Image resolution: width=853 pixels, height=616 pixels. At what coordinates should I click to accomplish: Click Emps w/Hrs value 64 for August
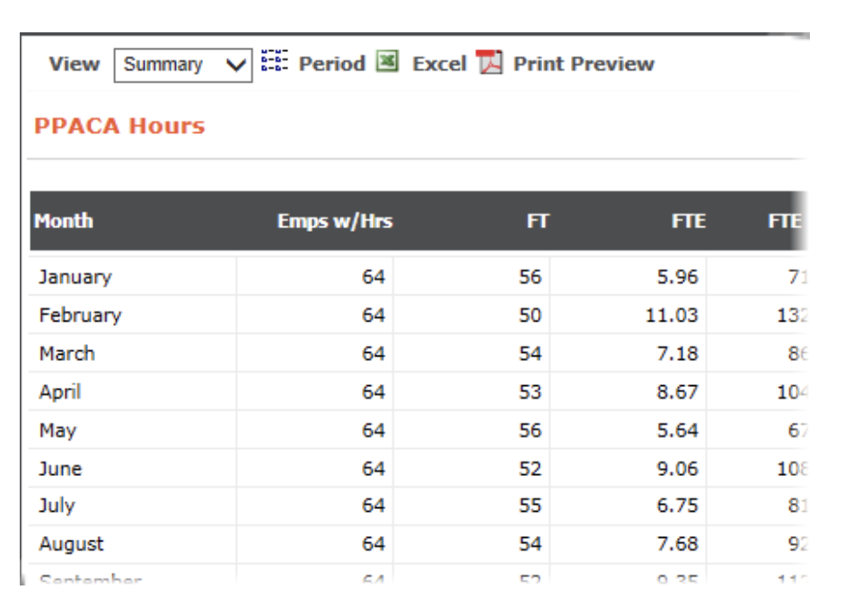(374, 544)
